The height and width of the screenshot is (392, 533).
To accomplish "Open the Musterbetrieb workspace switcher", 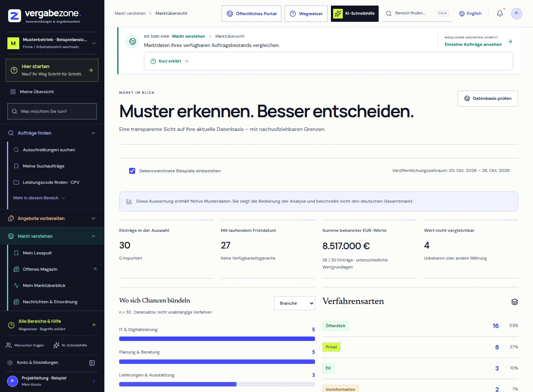I will point(52,43).
